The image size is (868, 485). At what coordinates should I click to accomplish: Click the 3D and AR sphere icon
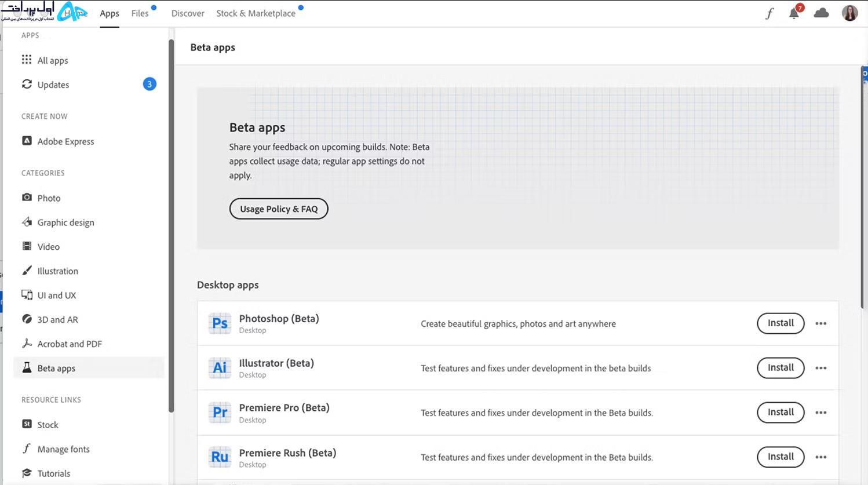27,319
